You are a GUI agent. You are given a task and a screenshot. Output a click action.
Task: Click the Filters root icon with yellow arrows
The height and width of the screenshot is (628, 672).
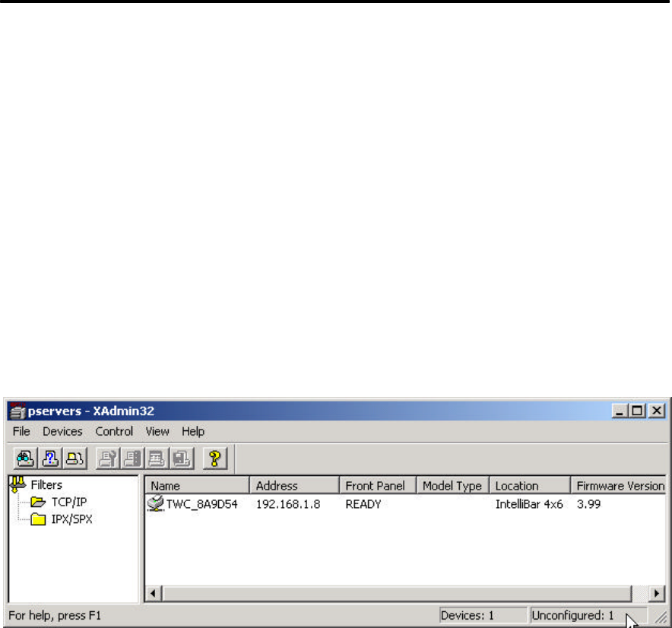tap(17, 484)
